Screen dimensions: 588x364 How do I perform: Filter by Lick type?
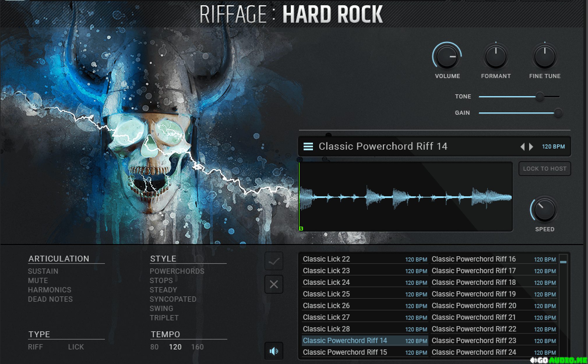coord(76,347)
